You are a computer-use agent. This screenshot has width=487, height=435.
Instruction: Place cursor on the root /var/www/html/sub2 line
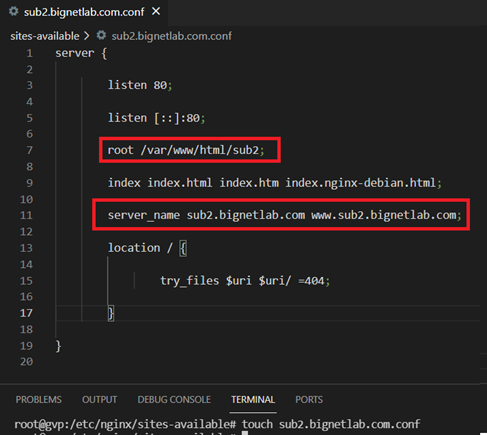[186, 150]
